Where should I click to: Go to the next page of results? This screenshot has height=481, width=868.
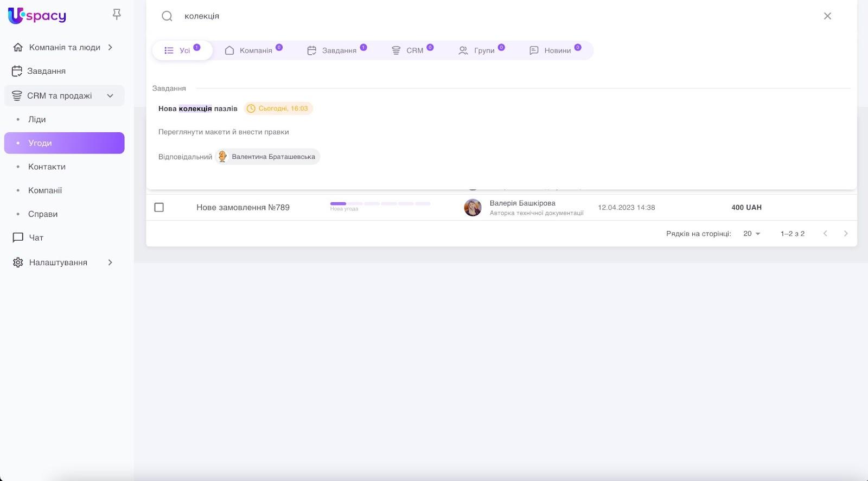(x=846, y=234)
